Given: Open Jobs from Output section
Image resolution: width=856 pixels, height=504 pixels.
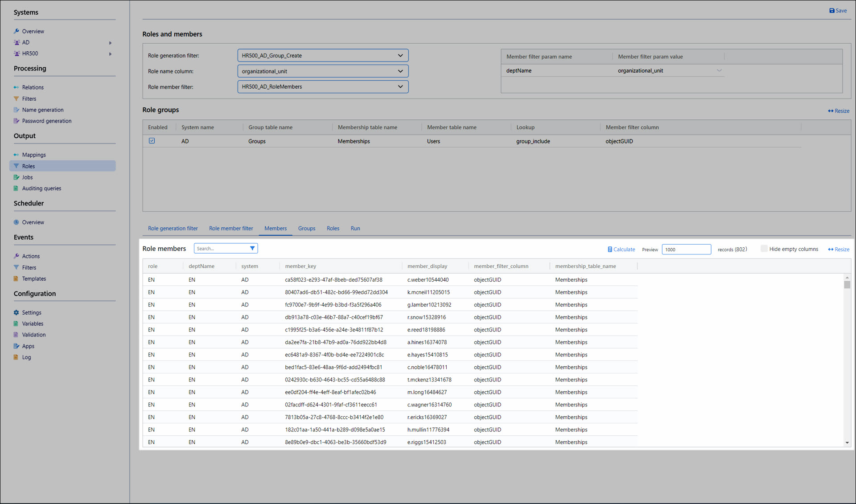Looking at the screenshot, I should click(27, 177).
